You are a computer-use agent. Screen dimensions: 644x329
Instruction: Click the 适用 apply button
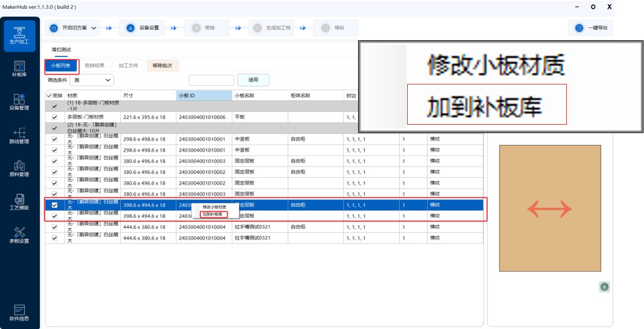[253, 80]
